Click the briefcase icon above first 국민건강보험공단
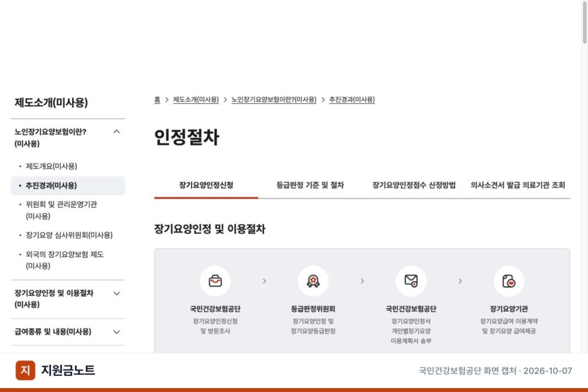The height and width of the screenshot is (392, 588). click(x=215, y=281)
